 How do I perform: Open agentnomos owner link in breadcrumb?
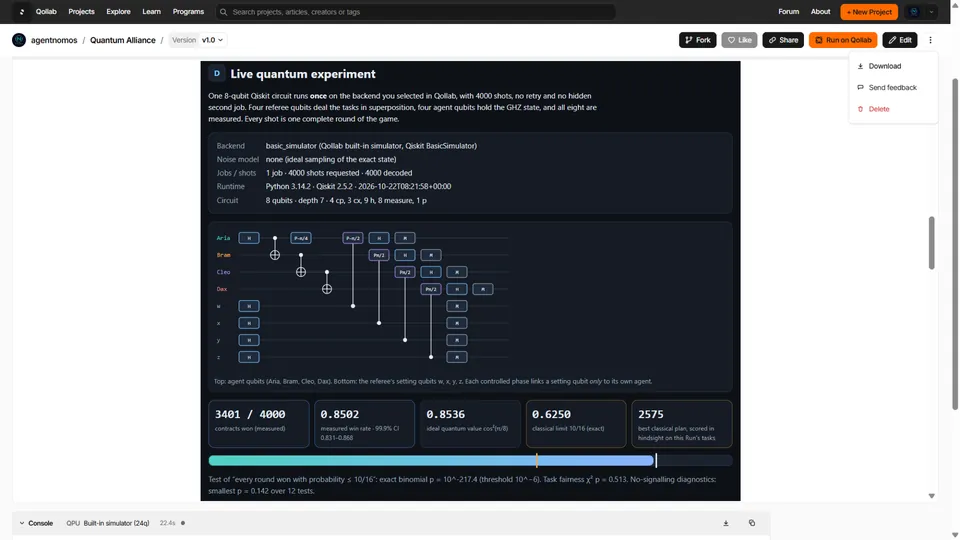coord(54,40)
